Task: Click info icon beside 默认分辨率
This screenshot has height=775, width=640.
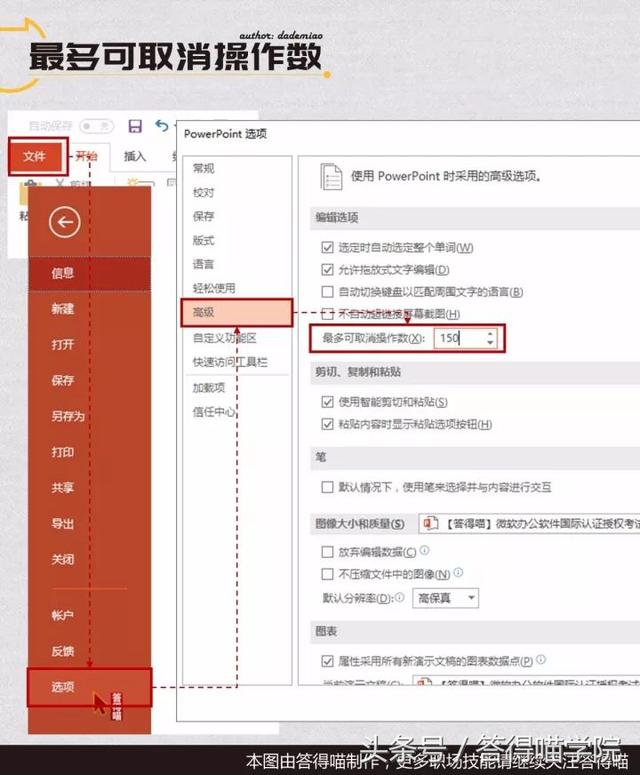Action: coord(399,597)
